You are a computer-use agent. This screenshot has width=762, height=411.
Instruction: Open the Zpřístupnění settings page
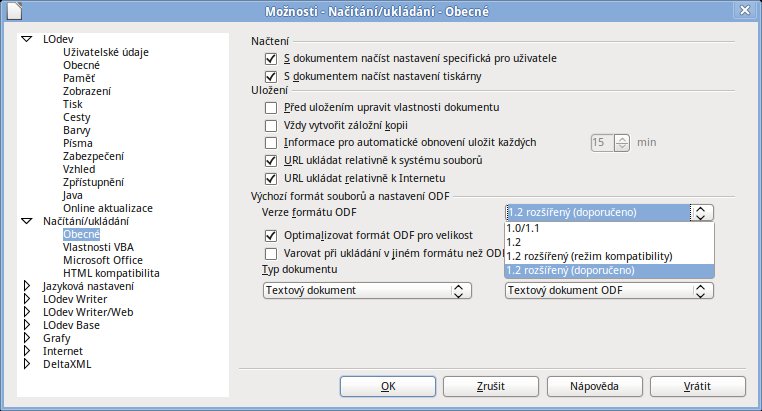click(93, 182)
